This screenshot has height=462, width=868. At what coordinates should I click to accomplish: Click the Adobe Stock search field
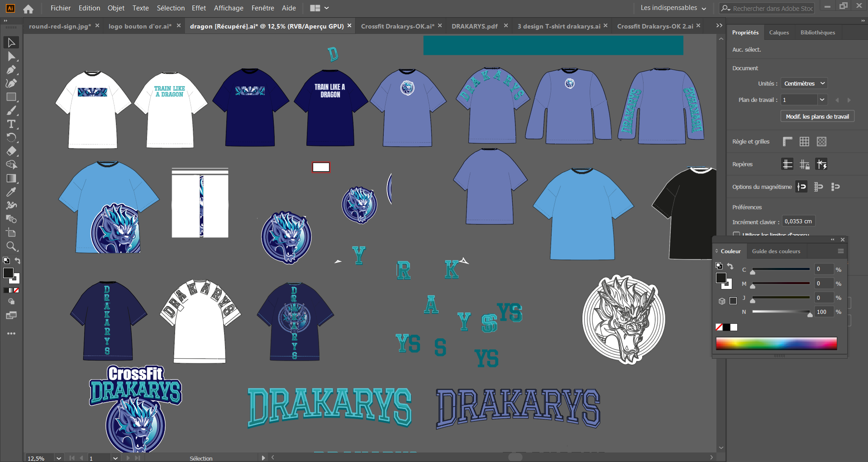click(x=768, y=8)
